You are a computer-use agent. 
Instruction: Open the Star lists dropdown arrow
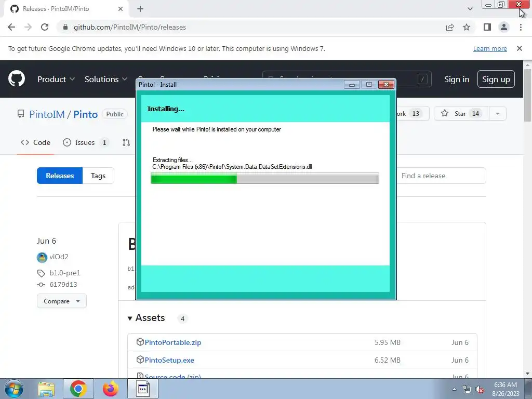coord(497,114)
